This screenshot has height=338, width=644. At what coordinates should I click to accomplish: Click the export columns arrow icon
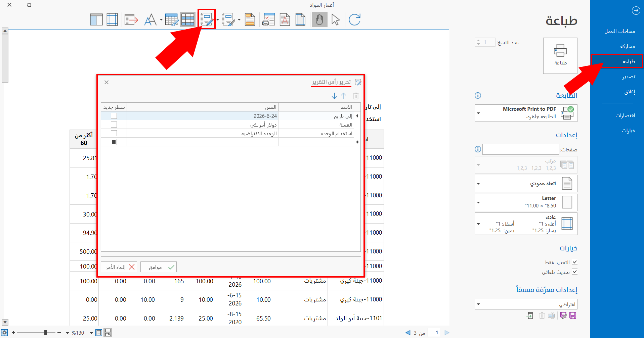131,19
